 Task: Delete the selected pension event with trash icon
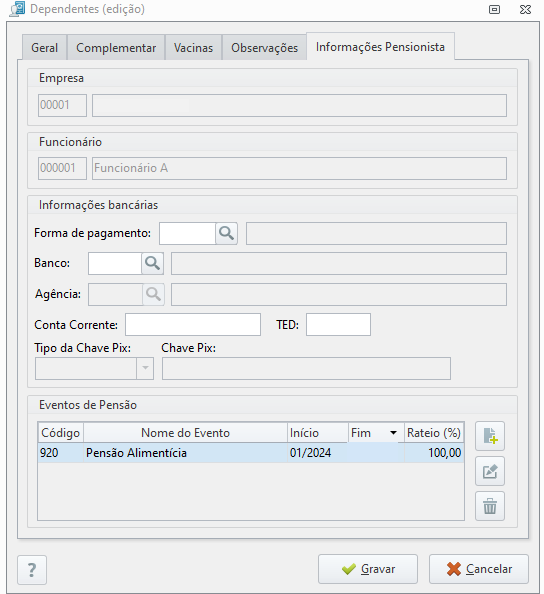click(x=490, y=506)
